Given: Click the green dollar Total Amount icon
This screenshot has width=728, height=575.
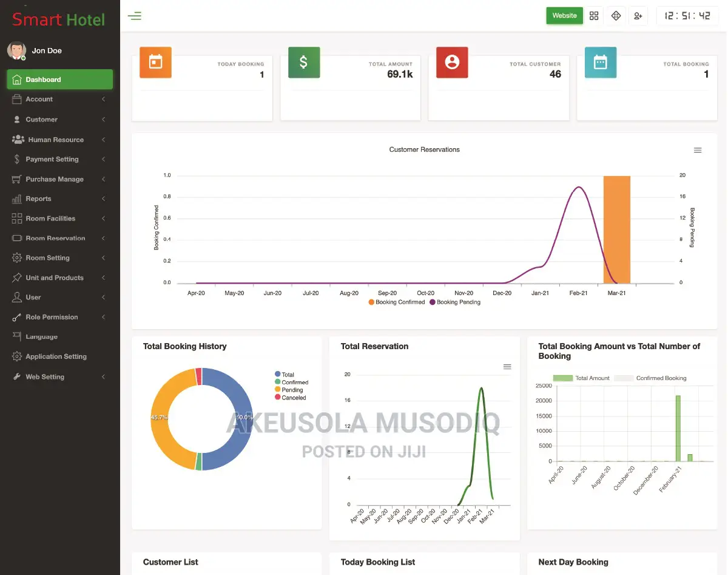Looking at the screenshot, I should (304, 63).
